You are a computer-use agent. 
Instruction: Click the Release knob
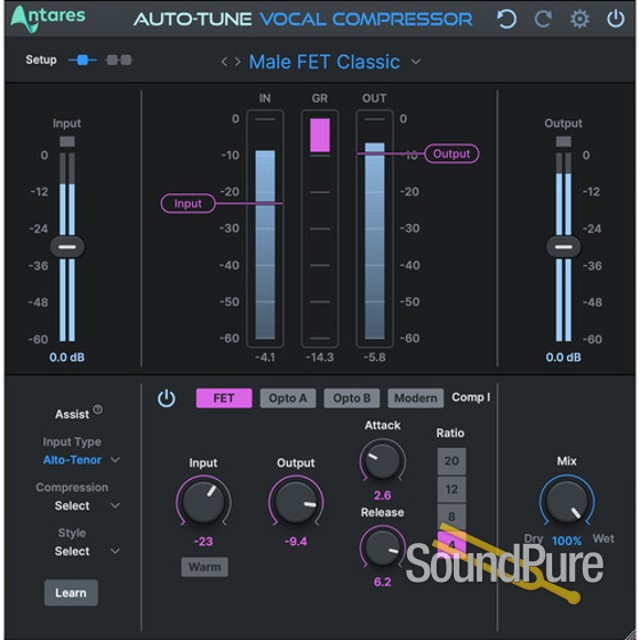382,547
